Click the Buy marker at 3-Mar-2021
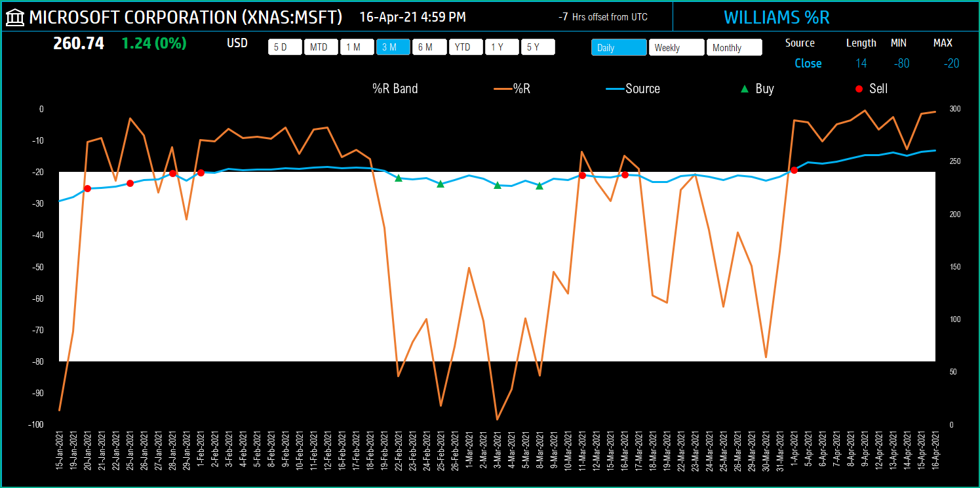Screen dimensions: 980x488 coord(497,185)
